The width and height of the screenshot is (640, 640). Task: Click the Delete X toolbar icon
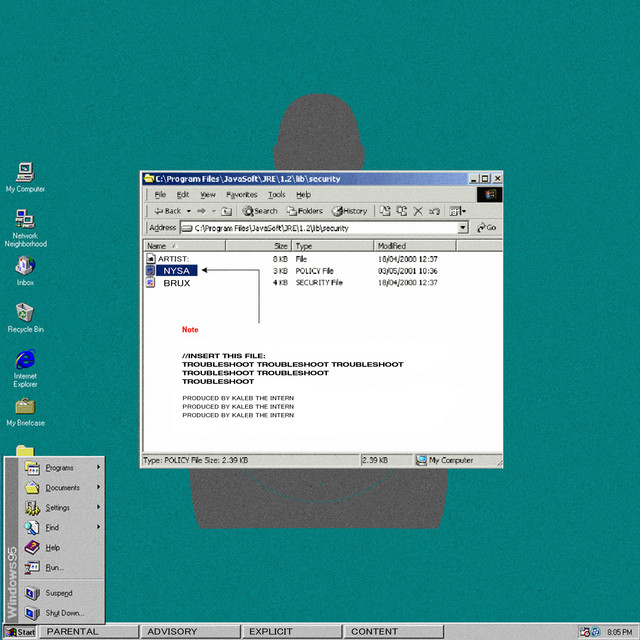tap(418, 211)
